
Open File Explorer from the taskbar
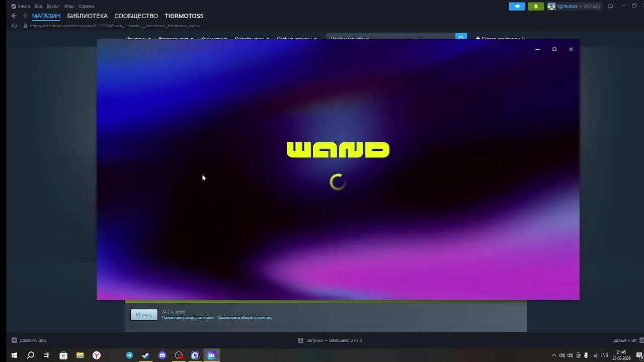[80, 355]
